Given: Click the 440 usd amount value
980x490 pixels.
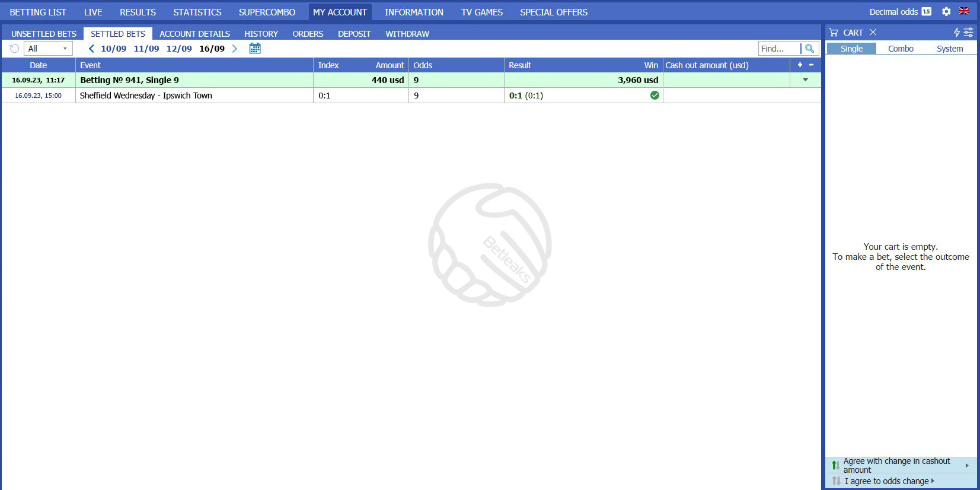Looking at the screenshot, I should (388, 80).
